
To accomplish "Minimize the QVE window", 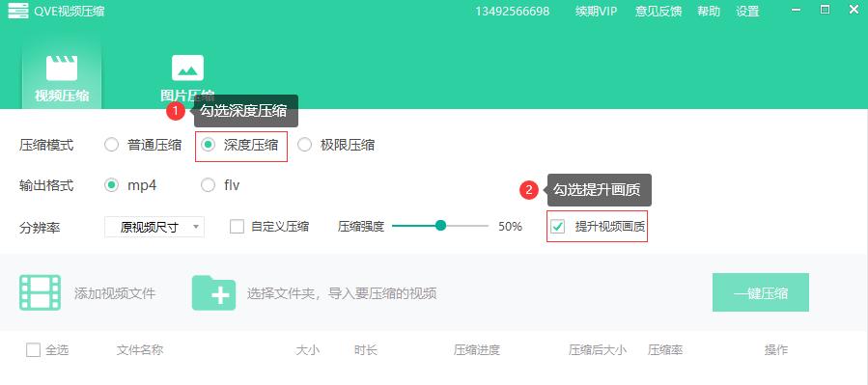I will [x=796, y=11].
